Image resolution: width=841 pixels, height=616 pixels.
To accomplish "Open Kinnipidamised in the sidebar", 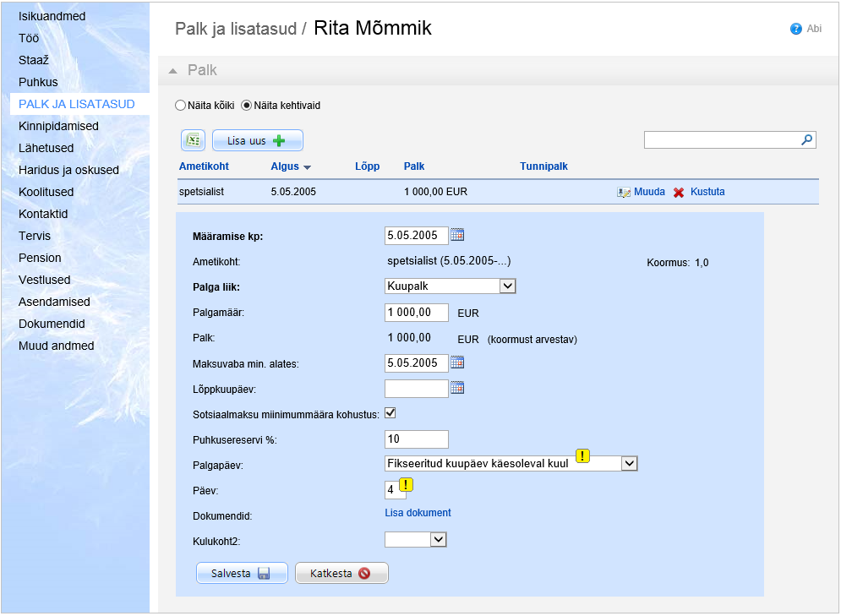I will point(58,126).
